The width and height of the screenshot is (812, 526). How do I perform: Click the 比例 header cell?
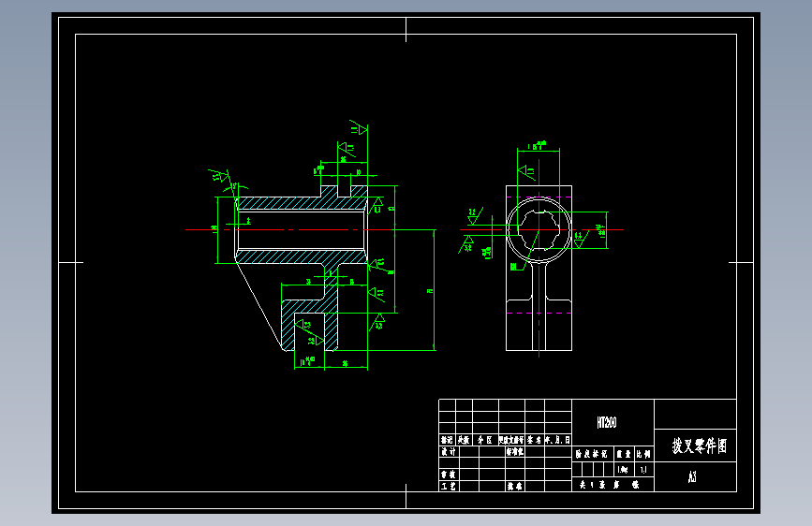(643, 454)
